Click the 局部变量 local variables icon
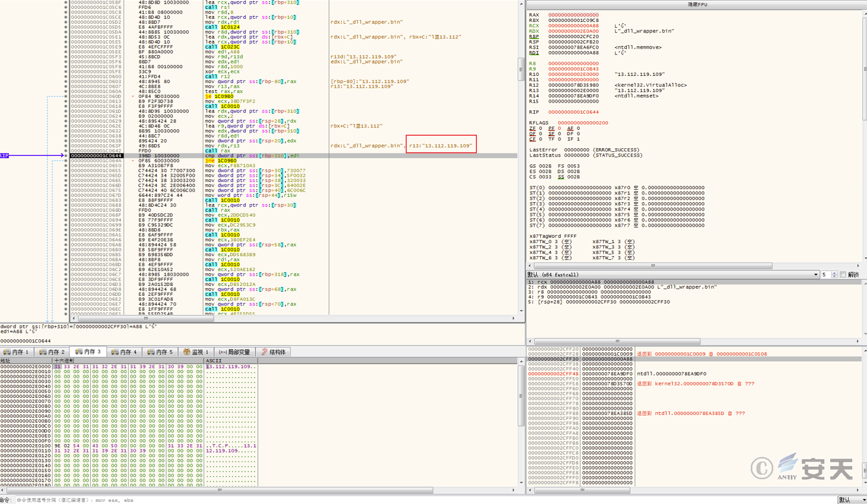 (x=223, y=352)
